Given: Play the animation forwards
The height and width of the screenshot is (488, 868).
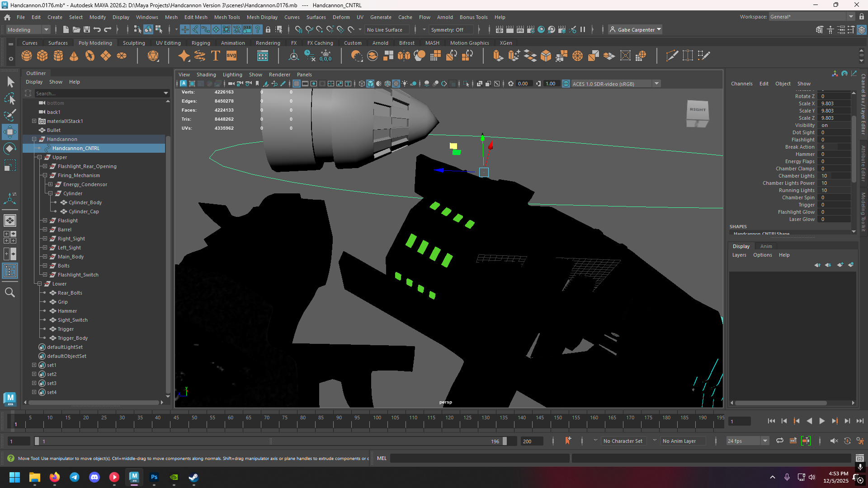Looking at the screenshot, I should coord(822,421).
